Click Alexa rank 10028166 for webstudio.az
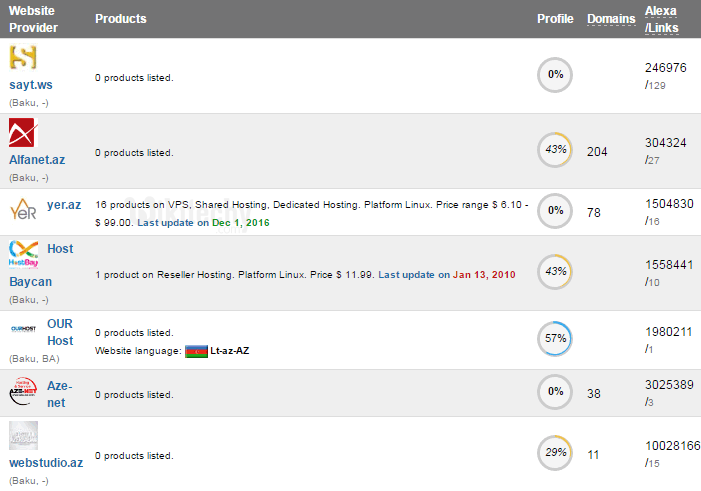 [673, 446]
